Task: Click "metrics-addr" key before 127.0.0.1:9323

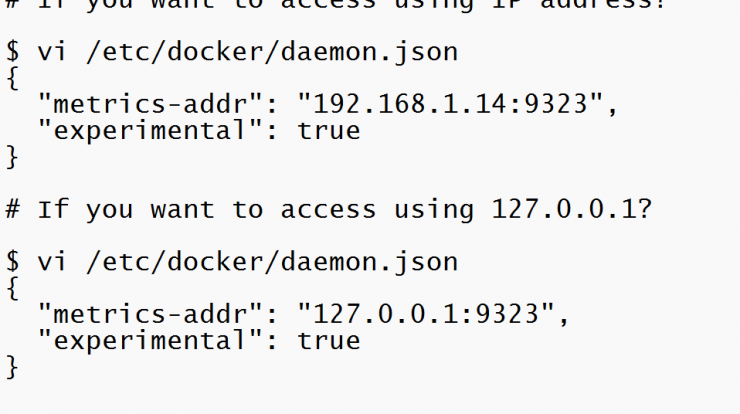Action: (150, 314)
